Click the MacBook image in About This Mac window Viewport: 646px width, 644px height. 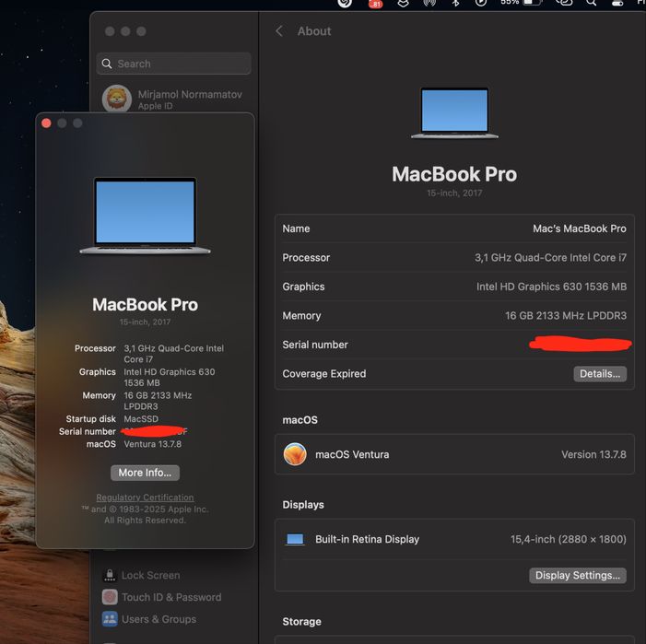pyautogui.click(x=145, y=216)
